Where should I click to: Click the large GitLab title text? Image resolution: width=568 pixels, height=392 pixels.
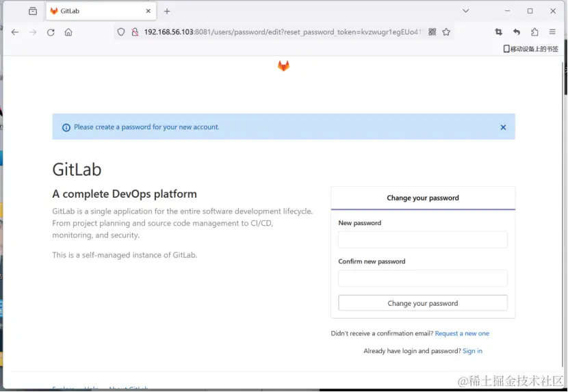point(77,169)
